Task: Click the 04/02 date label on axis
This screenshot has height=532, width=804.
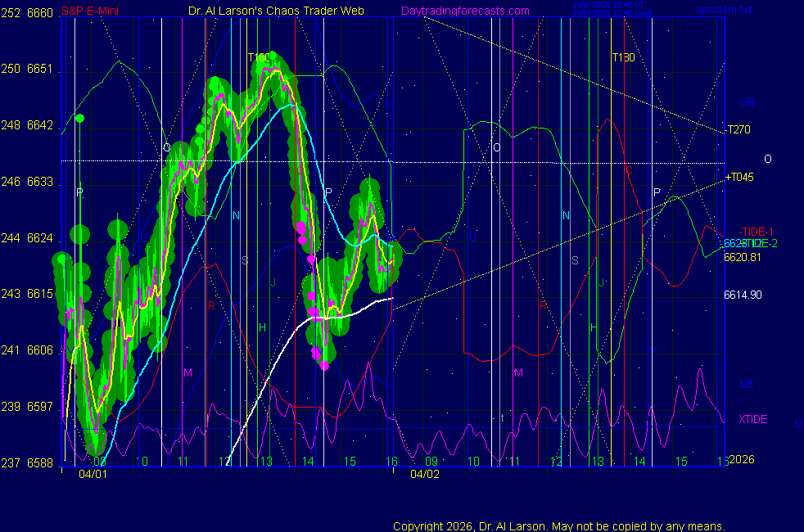Action: coord(424,473)
